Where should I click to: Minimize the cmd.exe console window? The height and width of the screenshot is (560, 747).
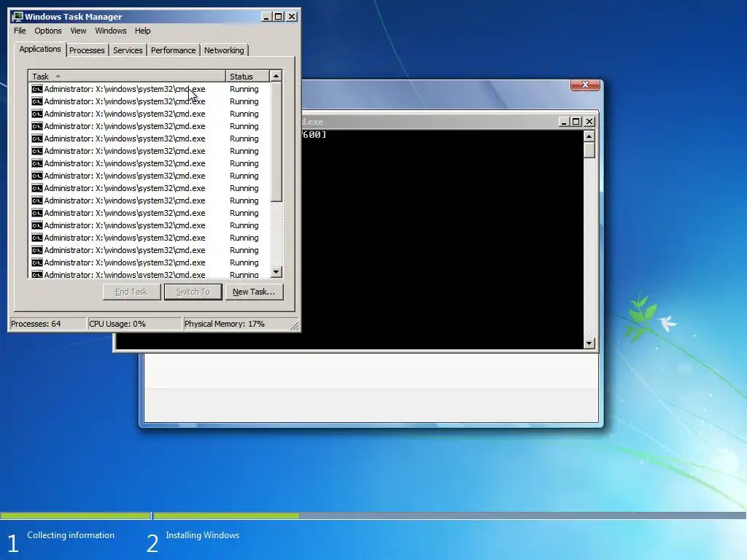point(564,122)
